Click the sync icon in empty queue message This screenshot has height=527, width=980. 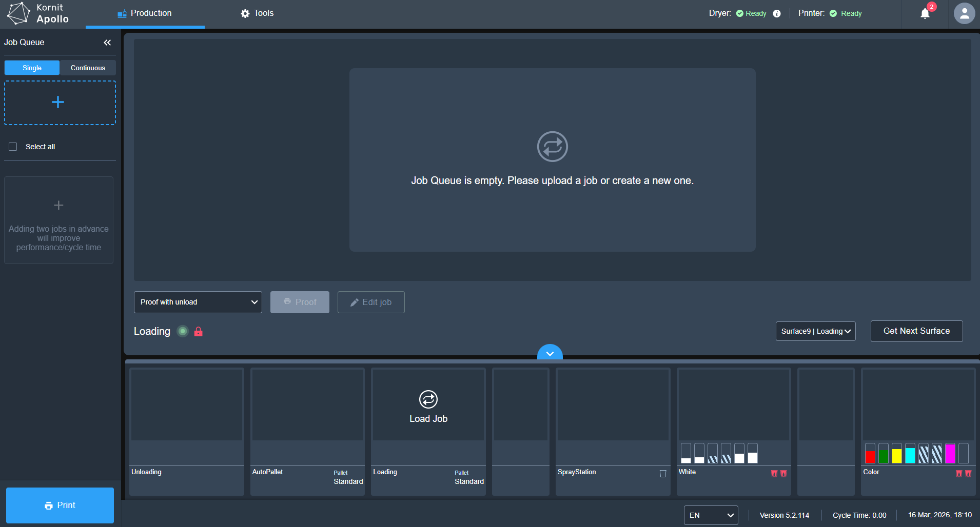[x=552, y=147]
